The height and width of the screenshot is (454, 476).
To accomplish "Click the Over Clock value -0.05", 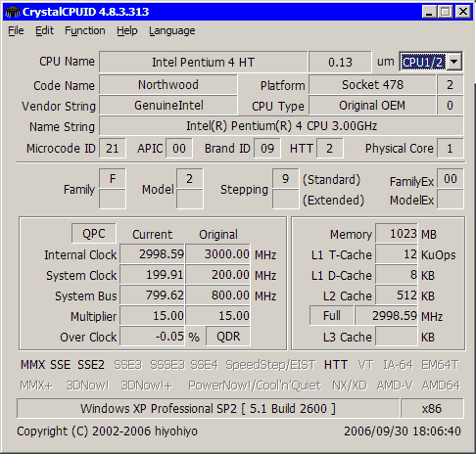I will point(152,337).
